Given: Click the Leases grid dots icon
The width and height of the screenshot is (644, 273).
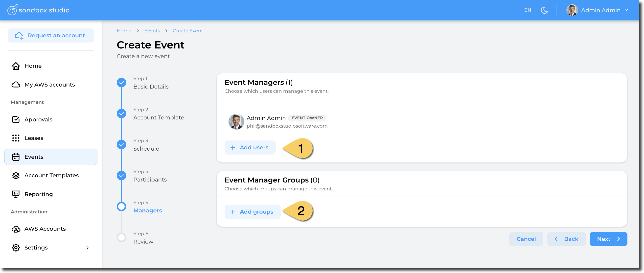Looking at the screenshot, I should point(16,138).
